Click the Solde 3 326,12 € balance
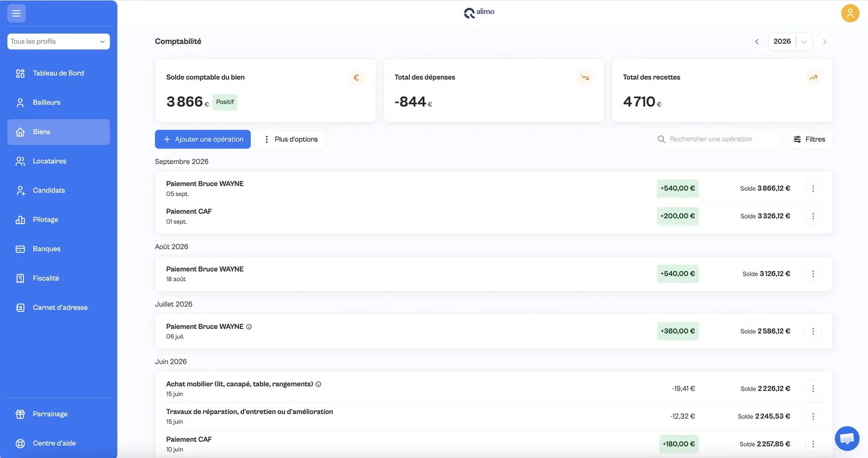 [765, 216]
